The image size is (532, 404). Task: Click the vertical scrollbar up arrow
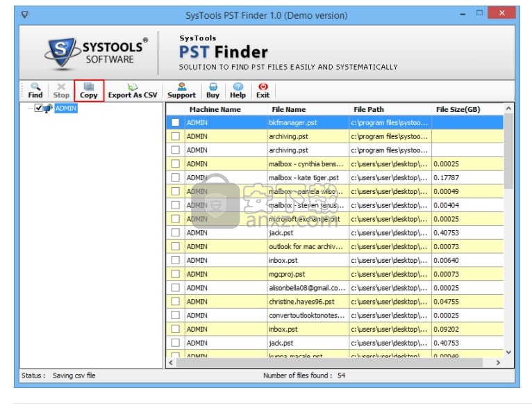click(508, 108)
